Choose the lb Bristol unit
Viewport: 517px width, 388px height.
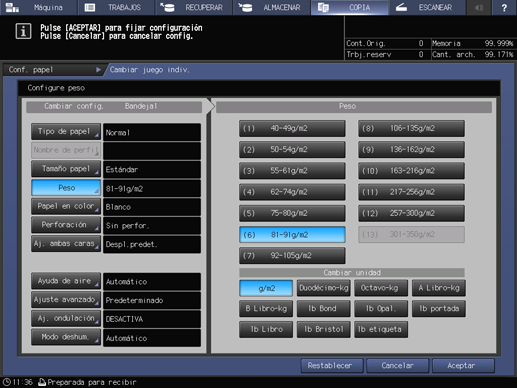(x=324, y=329)
